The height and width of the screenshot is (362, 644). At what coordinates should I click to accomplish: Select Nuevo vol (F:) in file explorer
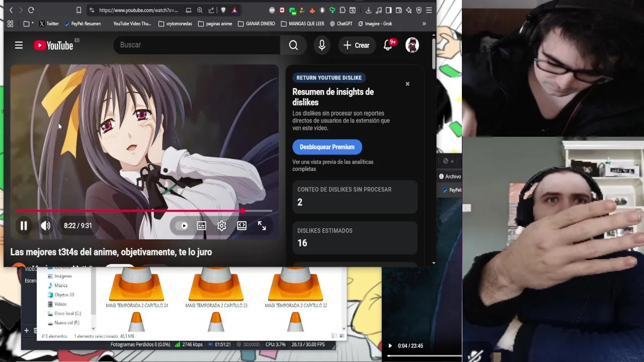[63, 323]
